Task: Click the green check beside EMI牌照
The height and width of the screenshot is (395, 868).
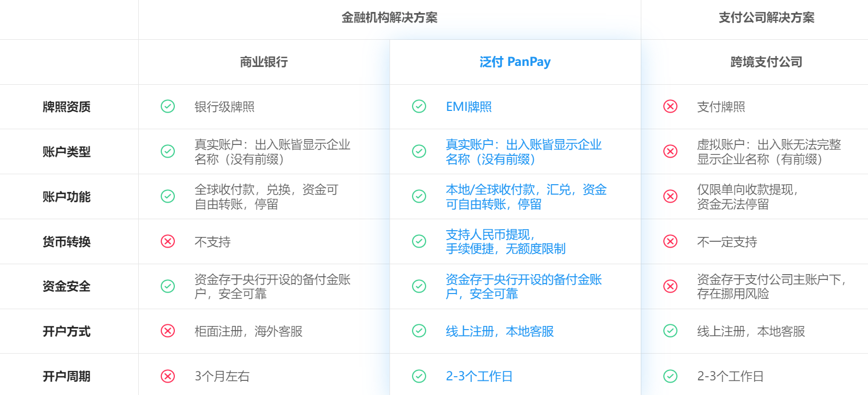Action: coord(419,107)
